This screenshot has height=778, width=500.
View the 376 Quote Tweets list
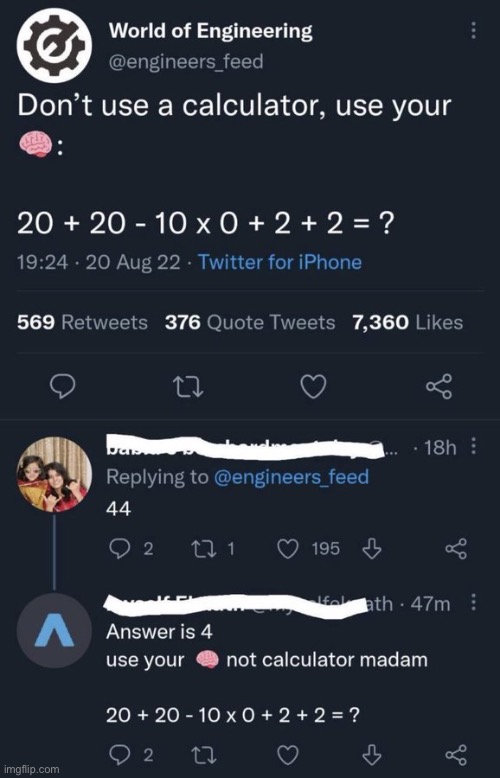pyautogui.click(x=250, y=323)
